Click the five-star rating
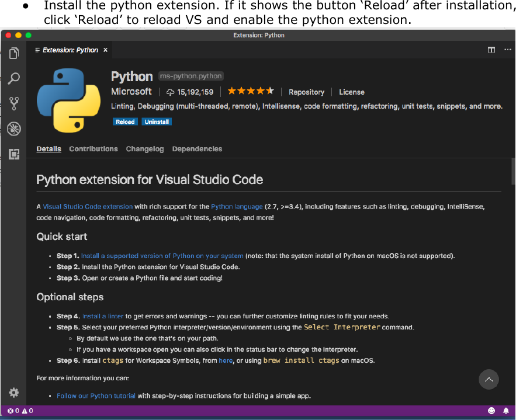 250,91
